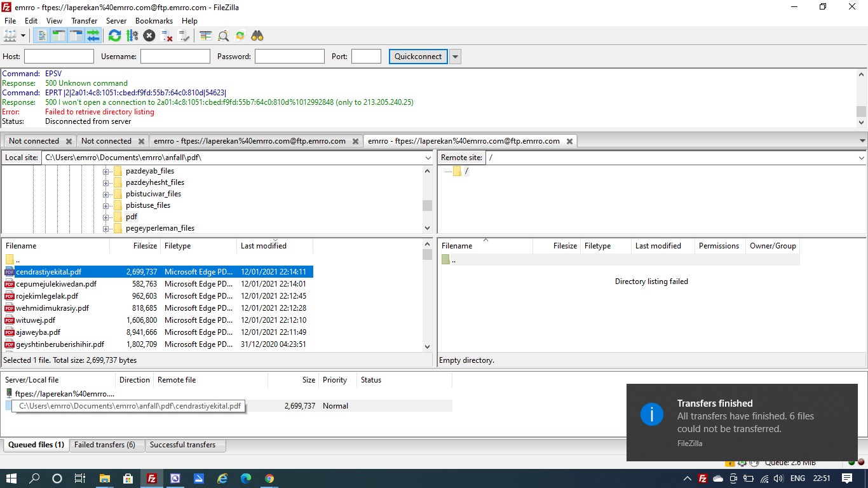Image resolution: width=868 pixels, height=488 pixels.
Task: Close the active emrro connection tab
Action: (x=570, y=141)
